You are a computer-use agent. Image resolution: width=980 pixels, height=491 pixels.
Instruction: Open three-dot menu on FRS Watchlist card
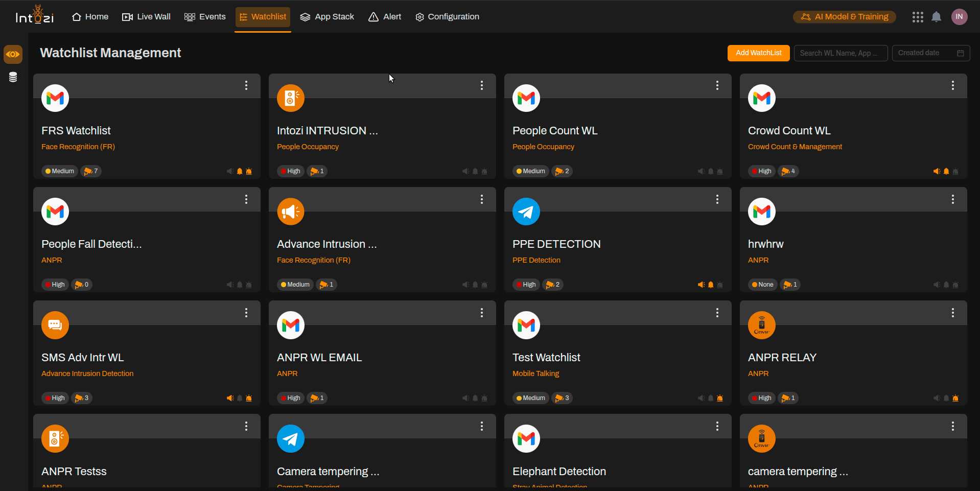(246, 85)
